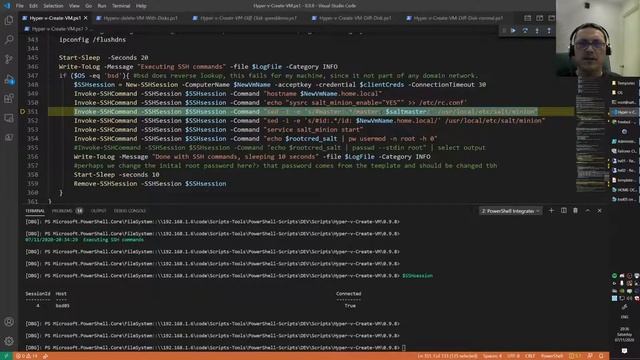
Task: Split the terminal panel
Action: click(564, 211)
